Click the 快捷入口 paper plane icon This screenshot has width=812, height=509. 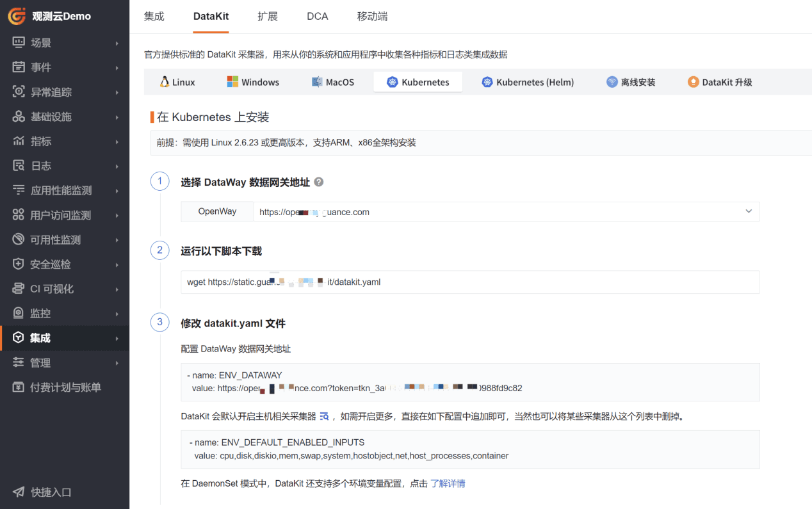click(x=19, y=492)
